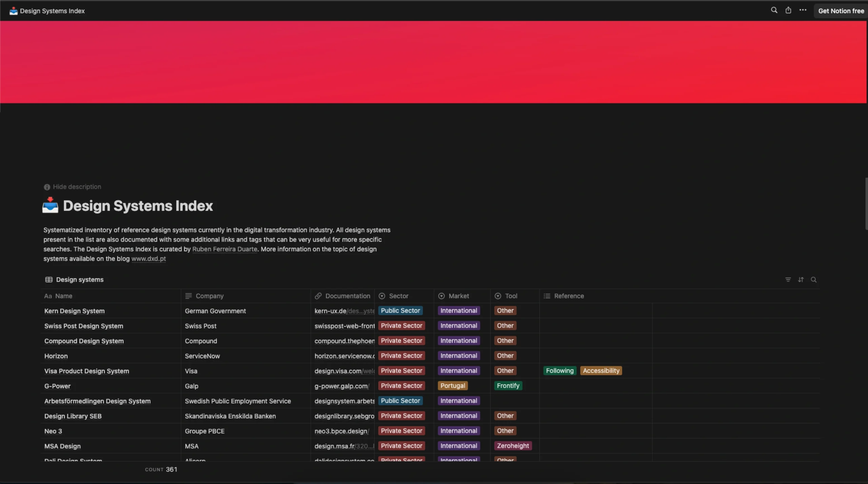868x484 pixels.
Task: Open horizon.servicenow documentation link
Action: coord(344,356)
